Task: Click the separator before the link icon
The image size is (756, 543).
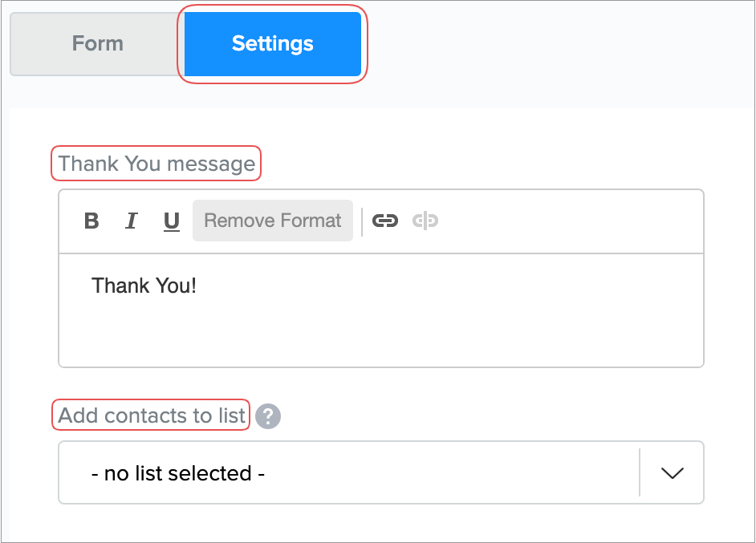Action: (362, 221)
